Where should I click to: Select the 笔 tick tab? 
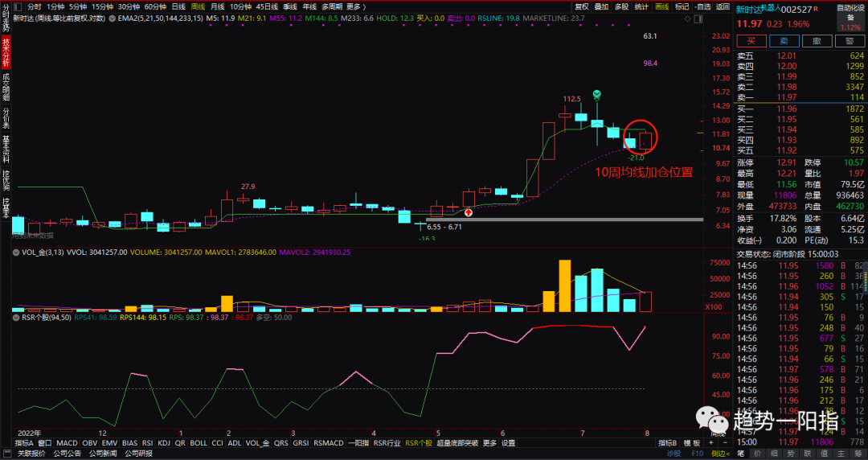click(741, 454)
